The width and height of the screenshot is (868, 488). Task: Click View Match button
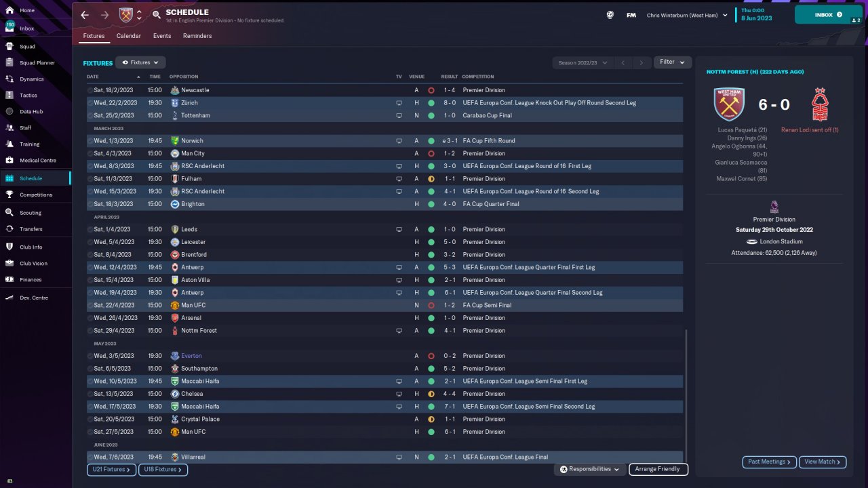pyautogui.click(x=823, y=462)
